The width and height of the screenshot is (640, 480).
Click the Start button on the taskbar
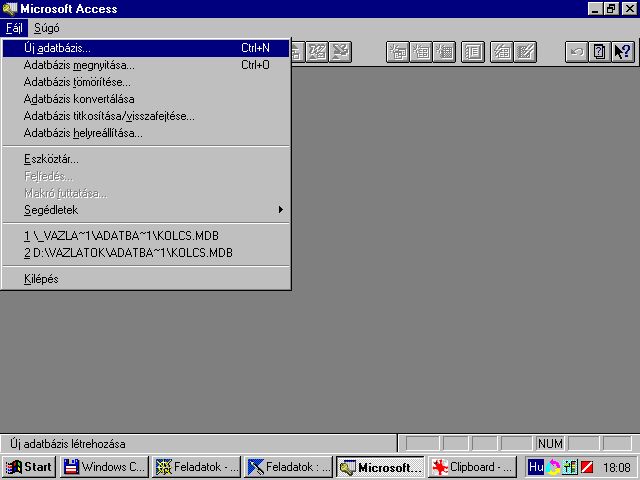click(29, 467)
